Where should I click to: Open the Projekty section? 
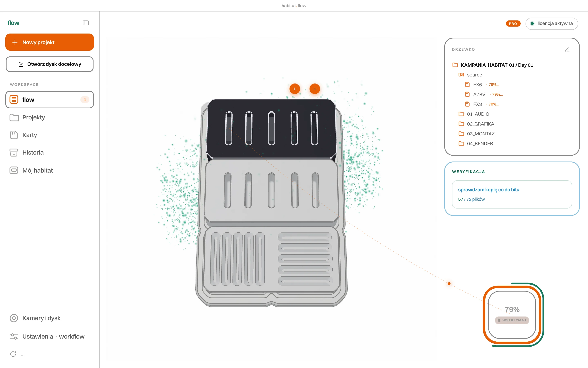50,117
